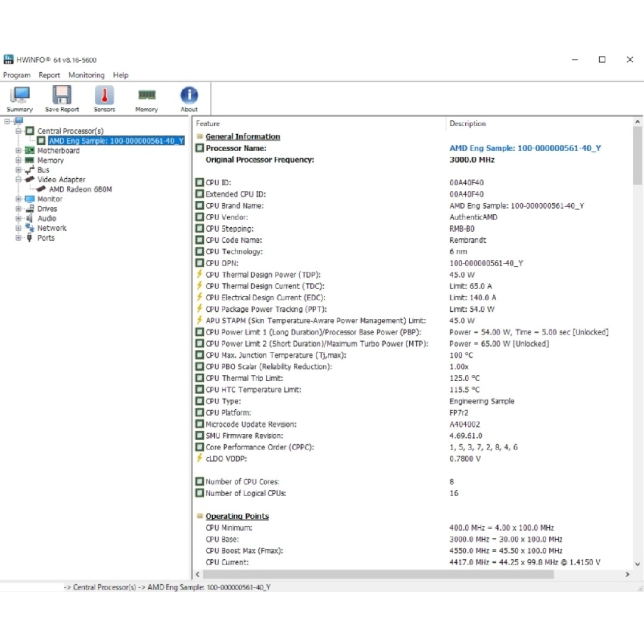The image size is (644, 644).
Task: Select the Memory module icon in device tree
Action: 30,160
